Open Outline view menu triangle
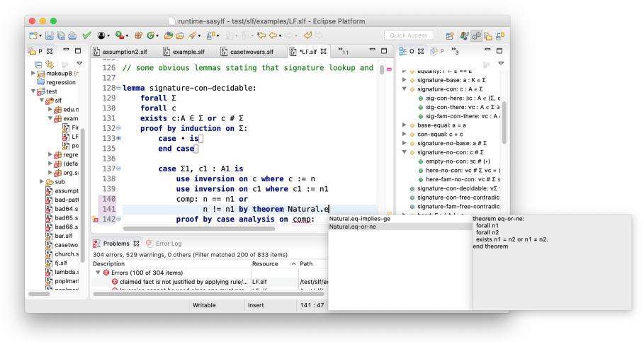This screenshot has width=644, height=342. pos(501,63)
